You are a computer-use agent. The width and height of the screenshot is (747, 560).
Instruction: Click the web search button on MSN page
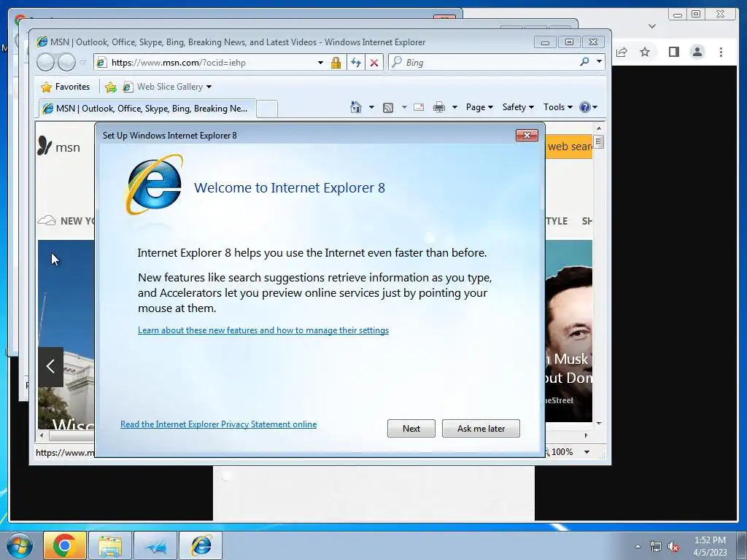[x=569, y=147]
